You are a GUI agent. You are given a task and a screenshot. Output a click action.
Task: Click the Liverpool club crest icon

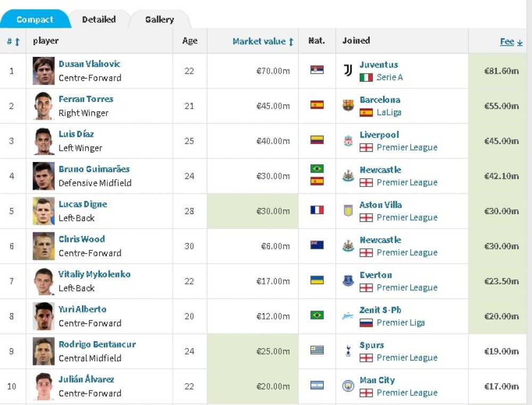click(348, 141)
